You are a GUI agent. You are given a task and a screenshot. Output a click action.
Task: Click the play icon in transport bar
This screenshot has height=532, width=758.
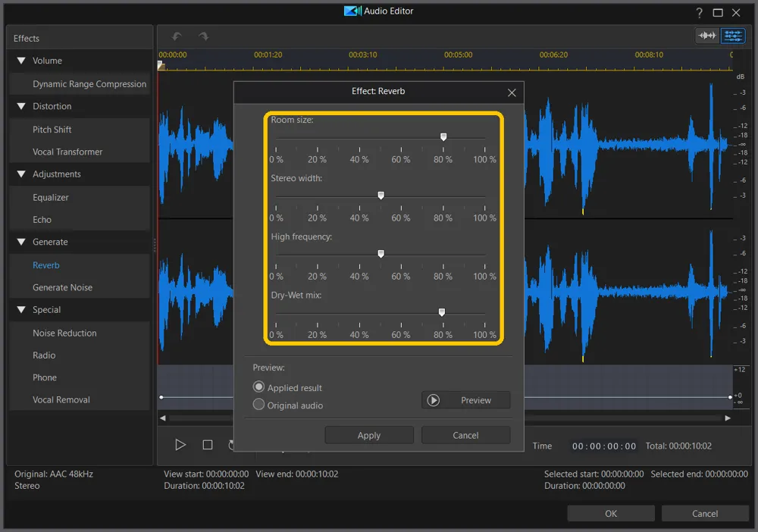pos(180,445)
